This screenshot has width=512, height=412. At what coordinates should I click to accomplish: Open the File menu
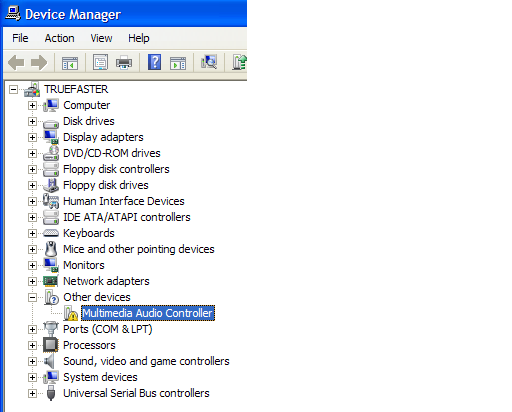coord(20,38)
